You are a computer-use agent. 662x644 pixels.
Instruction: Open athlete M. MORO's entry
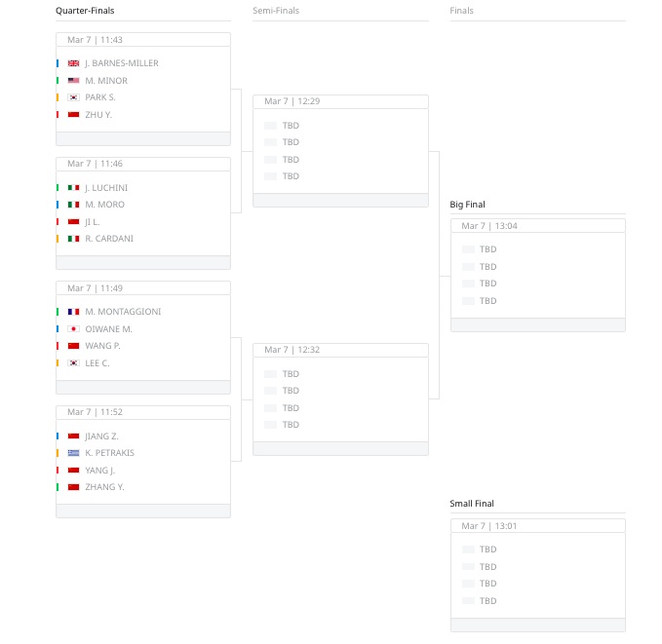pyautogui.click(x=104, y=205)
